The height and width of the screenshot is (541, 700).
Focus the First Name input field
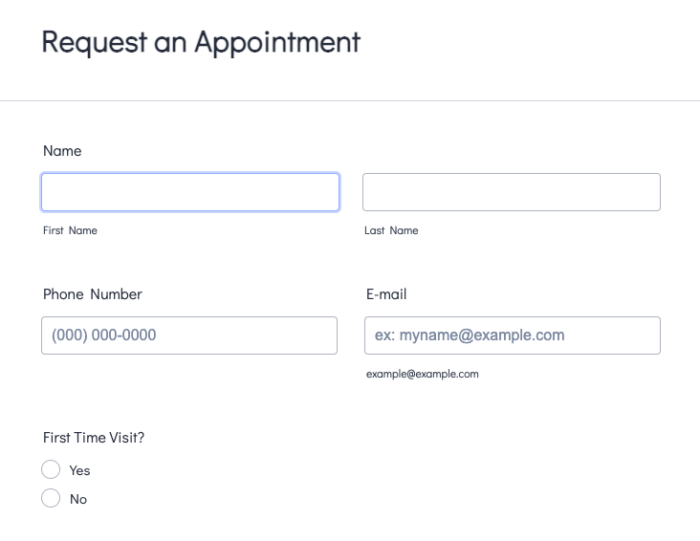tap(190, 192)
